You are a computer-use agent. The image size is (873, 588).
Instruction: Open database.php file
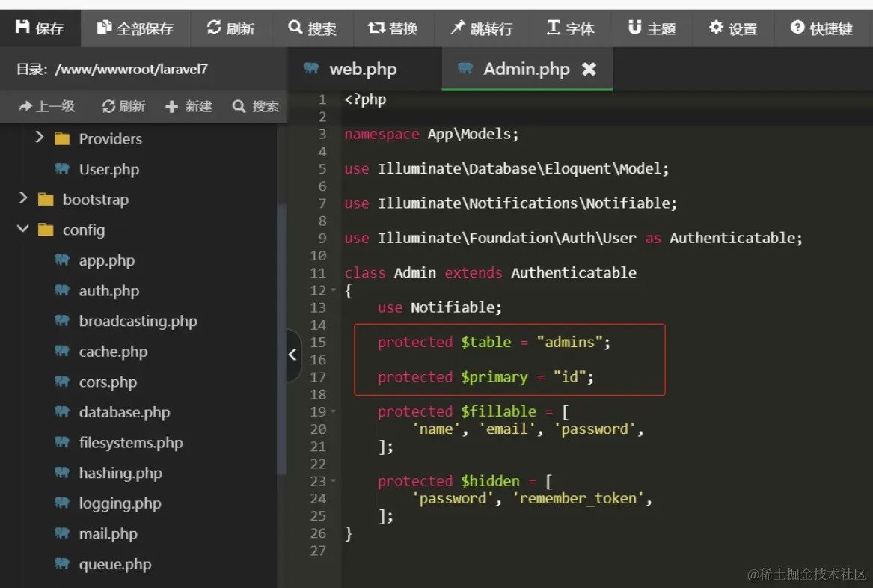pyautogui.click(x=125, y=413)
